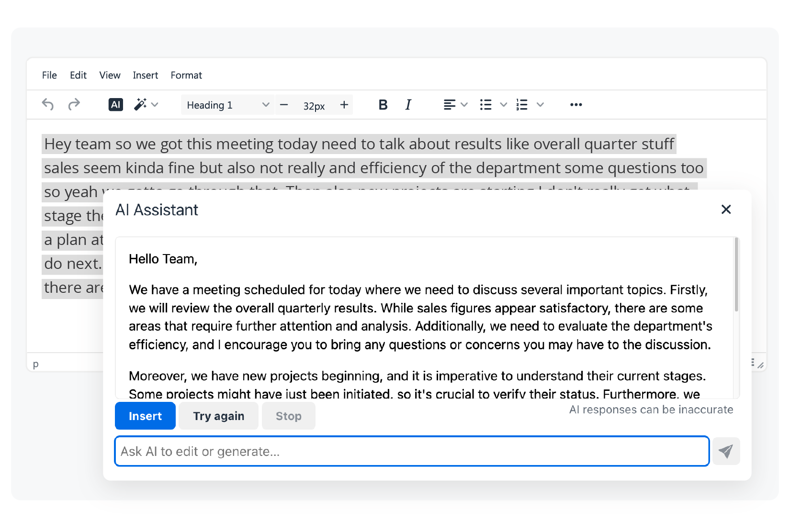Expand the text alignment dropdown chevron
Screen dimensions: 790x532
point(464,105)
